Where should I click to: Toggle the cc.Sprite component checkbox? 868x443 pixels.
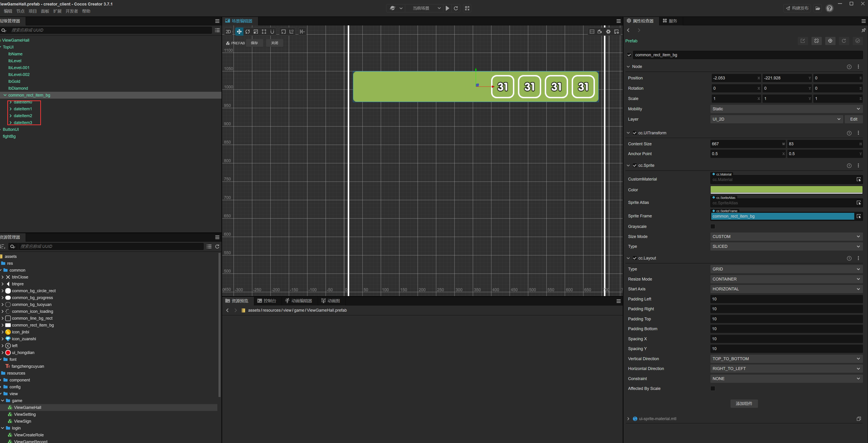click(x=635, y=165)
